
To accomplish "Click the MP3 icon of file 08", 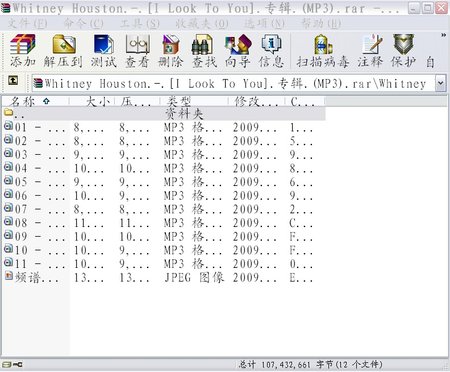I will click(x=8, y=222).
